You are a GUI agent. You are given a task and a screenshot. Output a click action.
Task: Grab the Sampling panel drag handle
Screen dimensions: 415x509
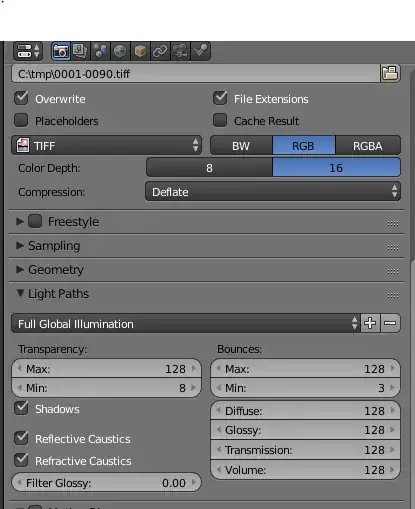click(393, 247)
